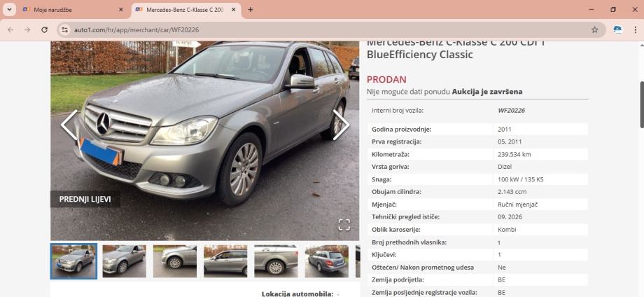The height and width of the screenshot is (297, 644).
Task: Show the next car photo with right arrow
Action: click(x=341, y=125)
